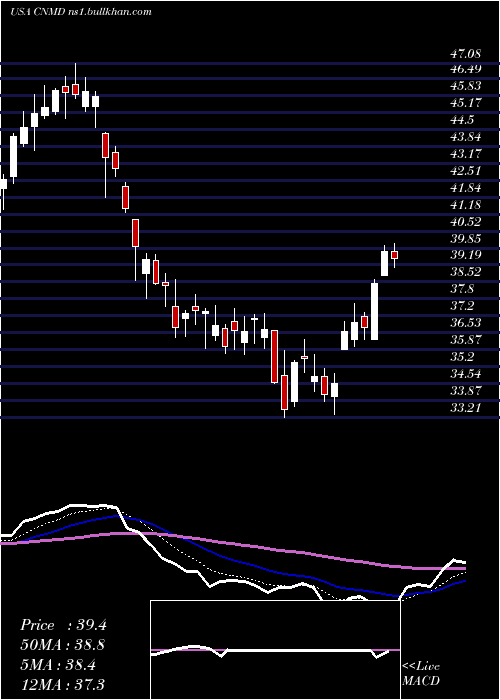Click the tall white candlestick spanning 36 to 38

pyautogui.click(x=375, y=311)
